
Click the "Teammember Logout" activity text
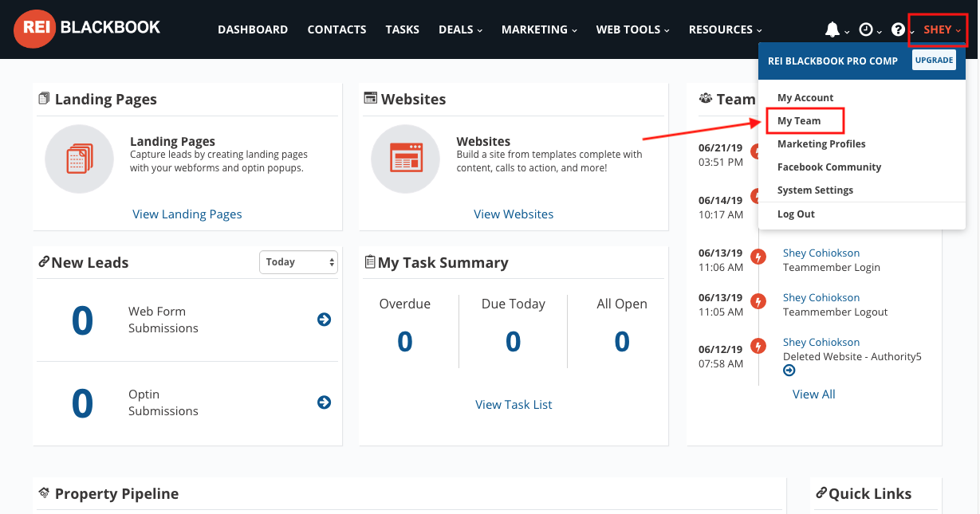[836, 312]
